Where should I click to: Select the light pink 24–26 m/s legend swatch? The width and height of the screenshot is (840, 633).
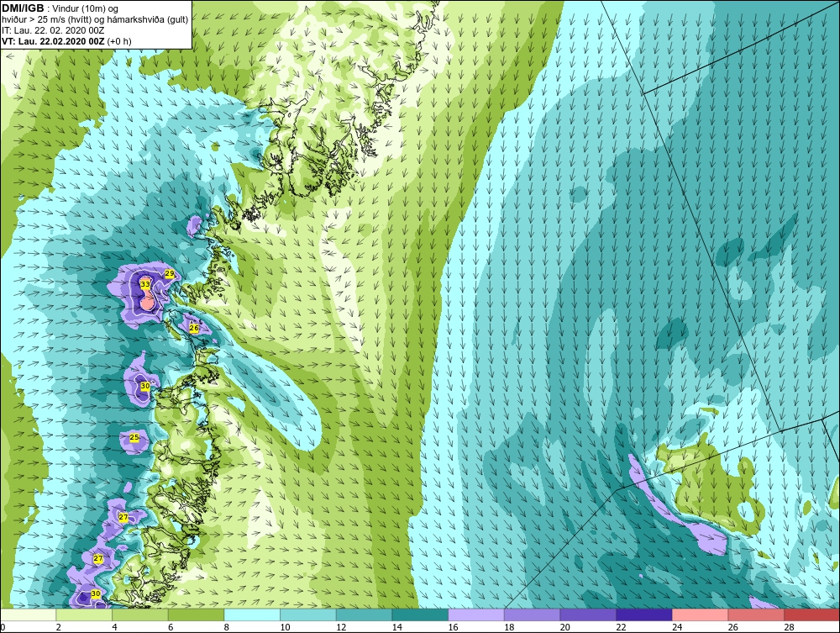[x=700, y=615]
